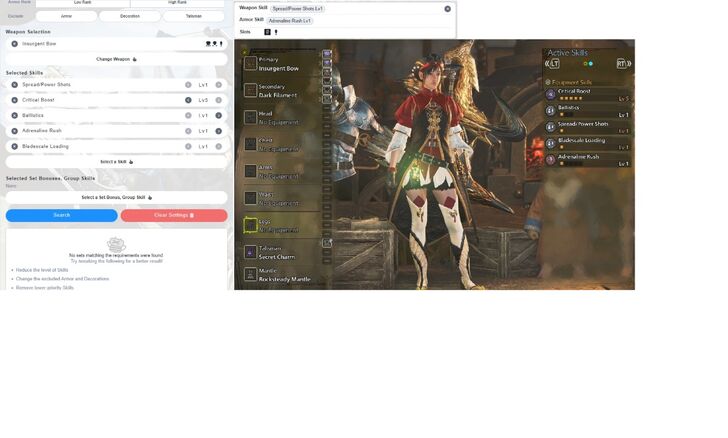
Task: Click the Primary Insurgent Bow slot icon
Action: pos(251,63)
